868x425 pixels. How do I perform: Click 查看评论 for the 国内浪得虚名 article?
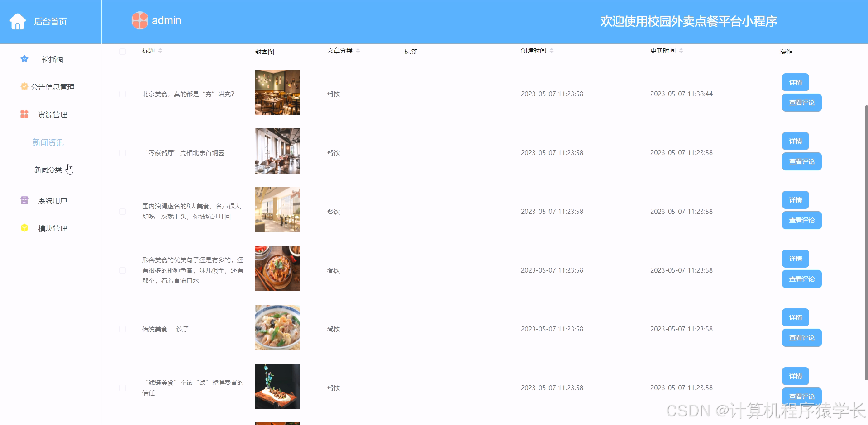click(801, 220)
